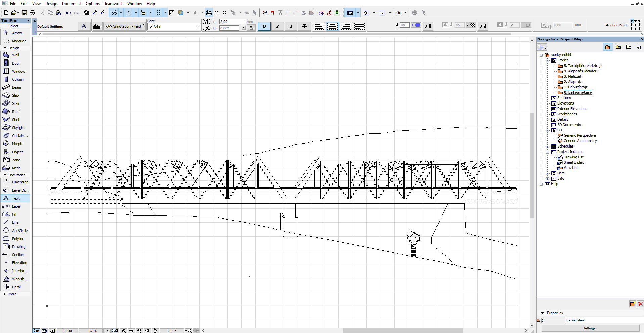Click the pan hand icon at bottom
Screen dimensions: 644x333
click(x=139, y=331)
